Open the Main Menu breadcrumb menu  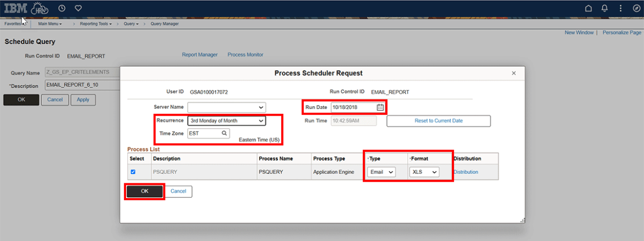tap(50, 24)
